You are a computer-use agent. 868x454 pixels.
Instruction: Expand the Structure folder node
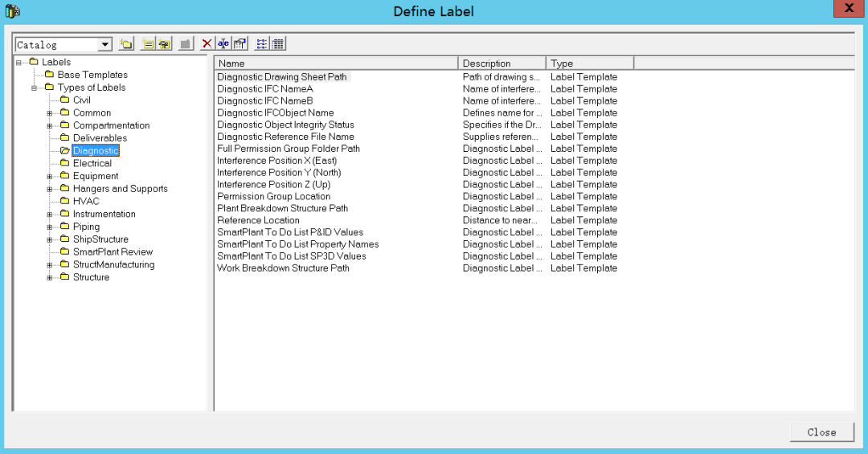(49, 277)
